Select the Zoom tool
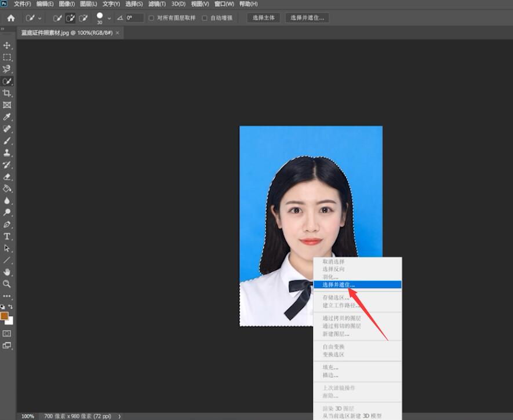Viewport: 513px width, 420px height. click(x=7, y=284)
